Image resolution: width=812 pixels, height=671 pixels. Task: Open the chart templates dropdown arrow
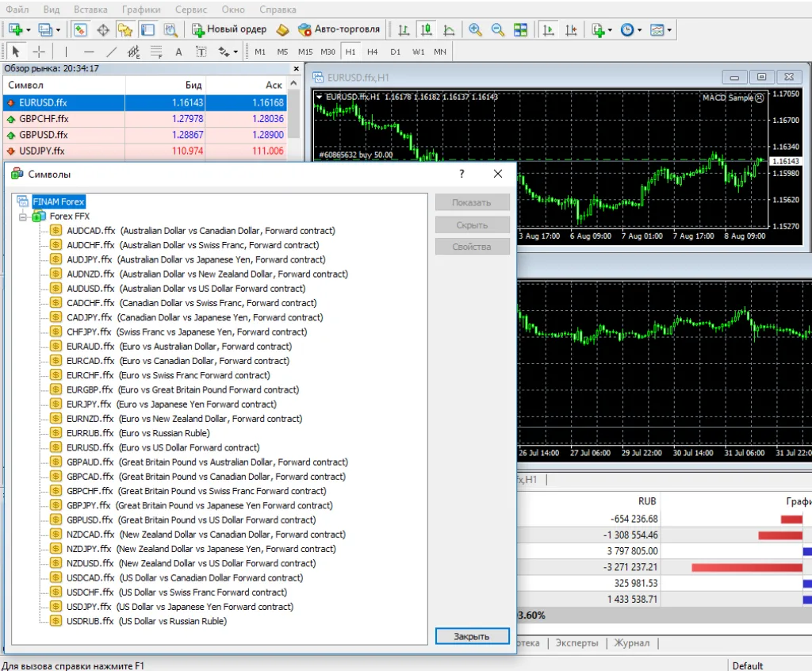click(670, 30)
